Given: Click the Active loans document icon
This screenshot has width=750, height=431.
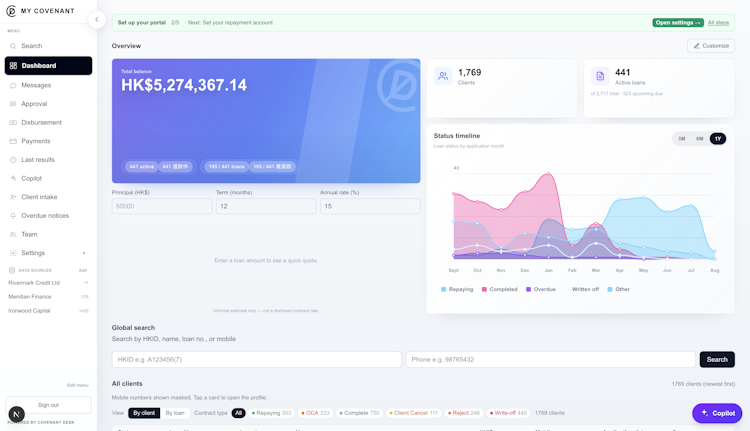Looking at the screenshot, I should pyautogui.click(x=600, y=76).
